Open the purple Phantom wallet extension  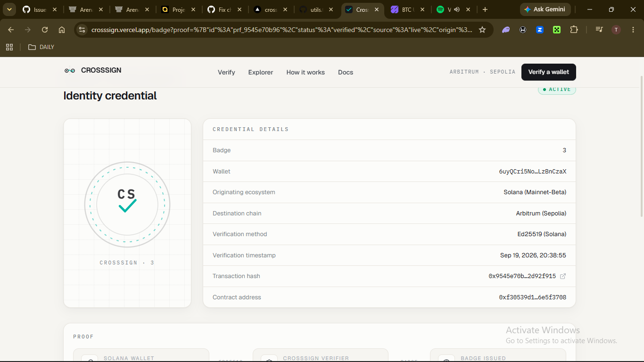click(x=506, y=30)
